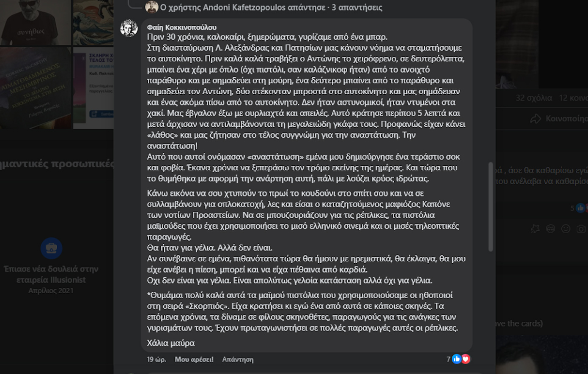The image size is (588, 374).
Task: Click the comments dialog vertical scrollbar
Action: [491, 206]
